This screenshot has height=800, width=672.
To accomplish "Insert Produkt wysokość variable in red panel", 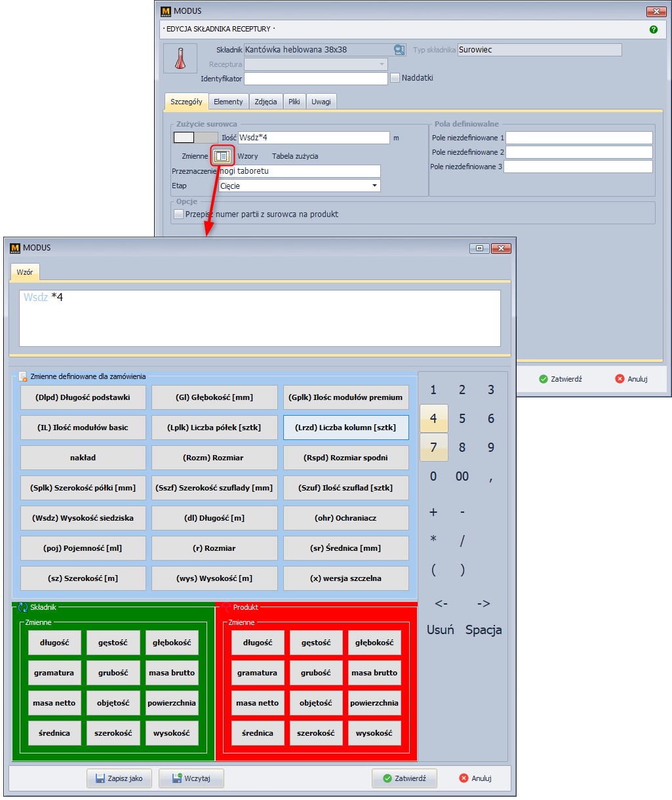I will (x=374, y=733).
